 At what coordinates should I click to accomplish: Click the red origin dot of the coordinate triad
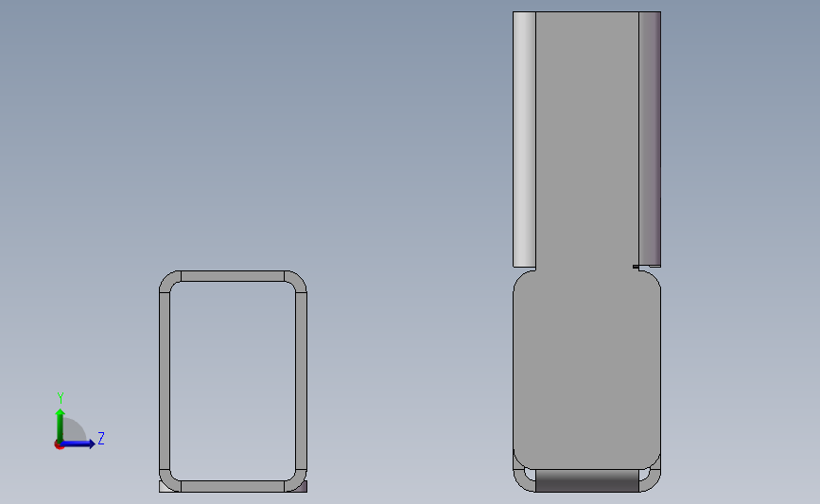(x=59, y=445)
